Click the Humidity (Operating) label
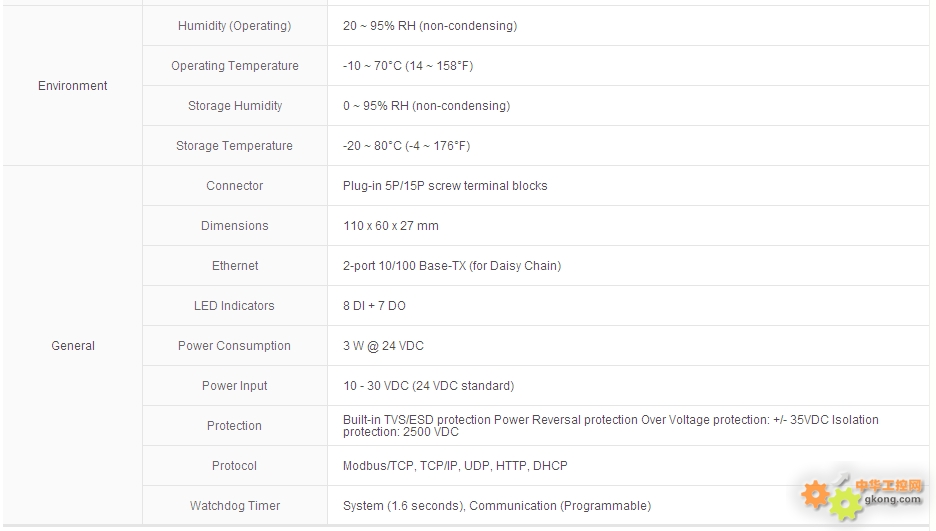The image size is (936, 531). click(235, 26)
